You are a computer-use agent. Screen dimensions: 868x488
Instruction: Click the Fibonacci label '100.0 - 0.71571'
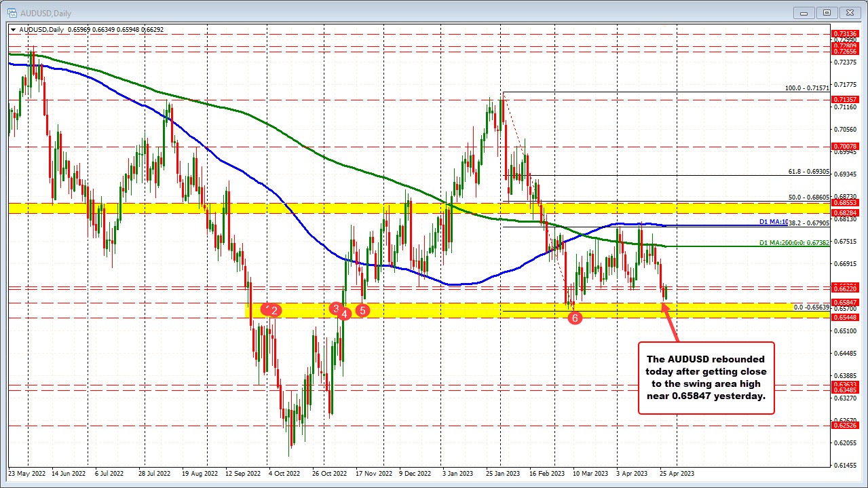pos(807,88)
